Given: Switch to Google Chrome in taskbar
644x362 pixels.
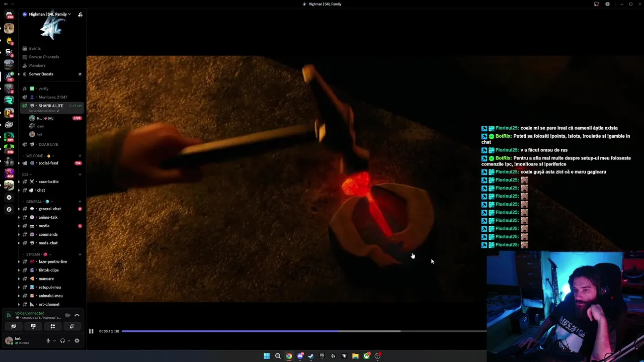Looking at the screenshot, I should pos(289,356).
